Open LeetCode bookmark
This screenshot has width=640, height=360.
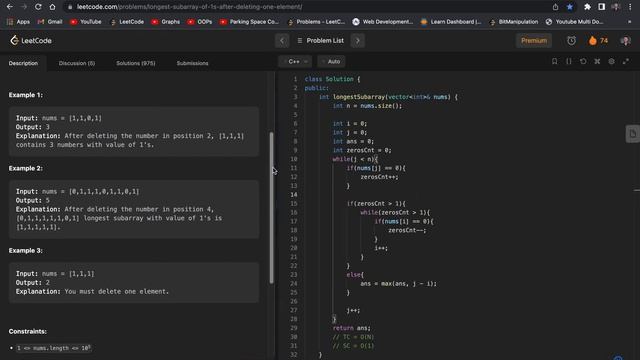[127, 22]
